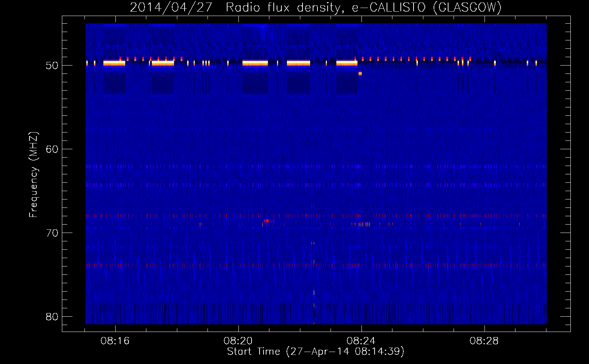Click the "60" frequency tick label
The width and height of the screenshot is (589, 364).
click(52, 149)
